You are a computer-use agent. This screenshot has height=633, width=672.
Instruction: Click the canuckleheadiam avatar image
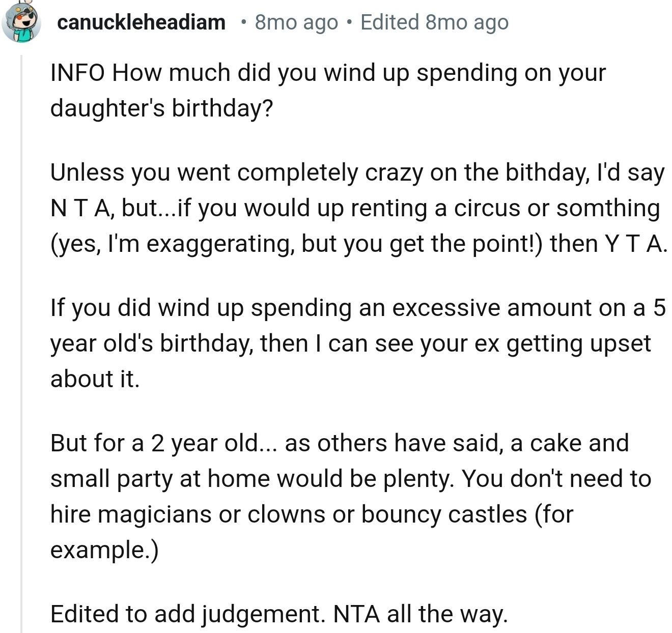(21, 22)
